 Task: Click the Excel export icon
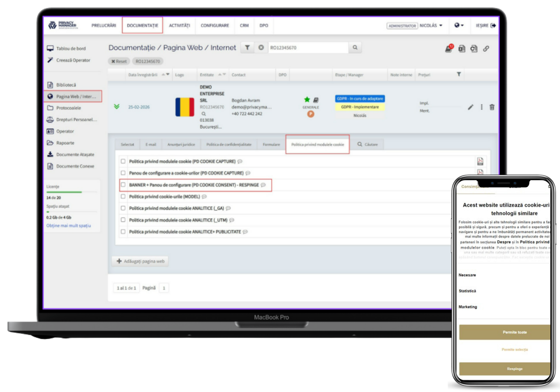click(462, 49)
